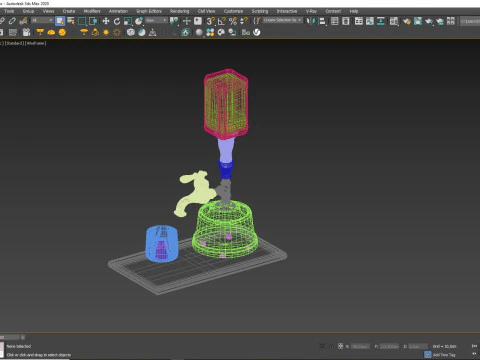Toggle keyboard shortcut override

198,21
